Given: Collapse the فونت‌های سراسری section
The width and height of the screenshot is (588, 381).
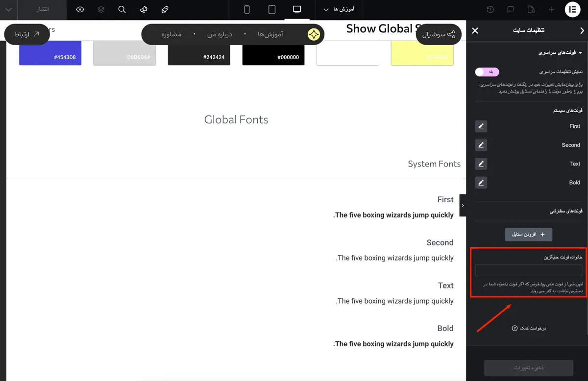Looking at the screenshot, I should click(x=560, y=52).
